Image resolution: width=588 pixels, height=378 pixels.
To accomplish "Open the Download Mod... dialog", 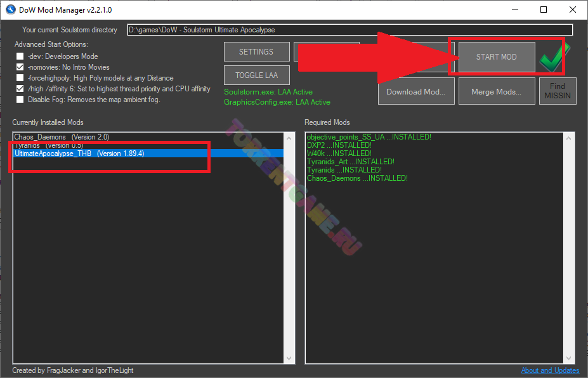I will click(x=415, y=92).
